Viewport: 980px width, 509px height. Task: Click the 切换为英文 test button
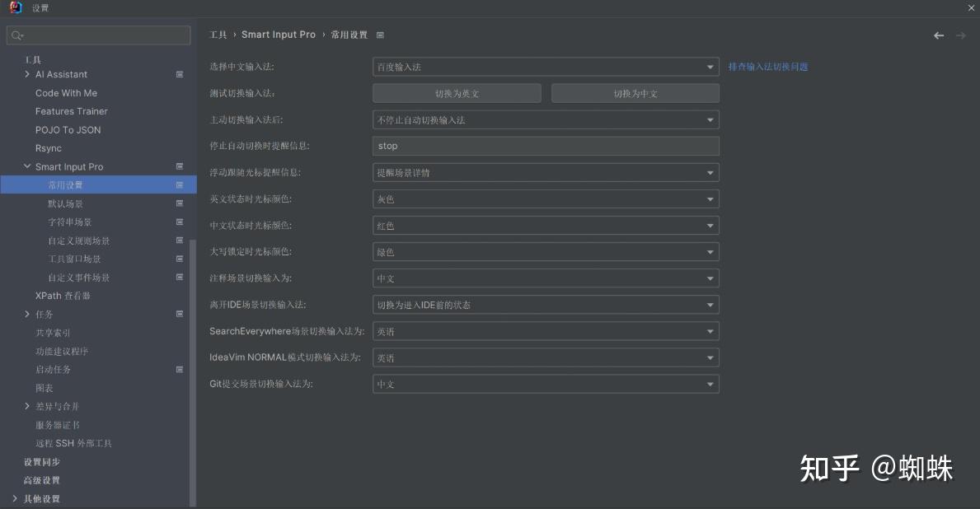pyautogui.click(x=457, y=93)
